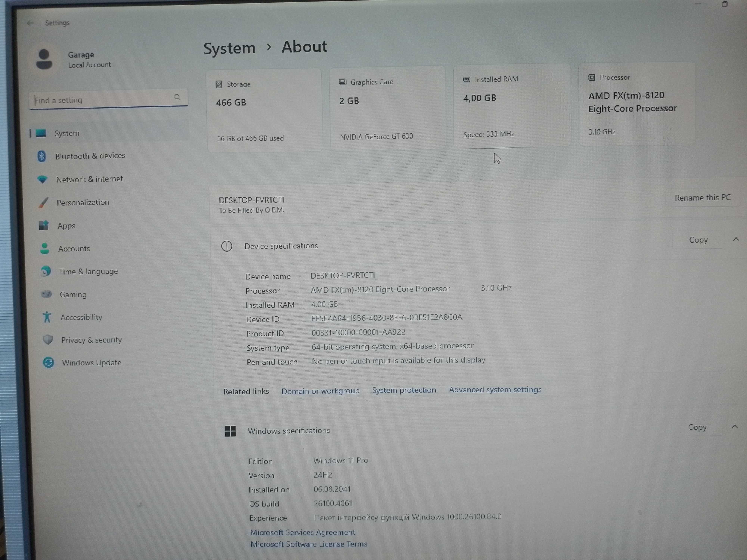Click the Privacy & security shield icon
747x560 pixels.
(48, 340)
